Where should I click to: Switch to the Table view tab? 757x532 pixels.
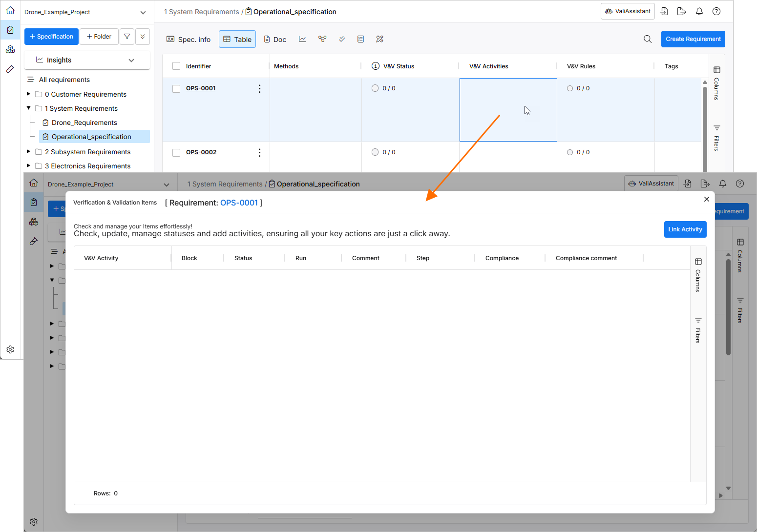pos(237,40)
